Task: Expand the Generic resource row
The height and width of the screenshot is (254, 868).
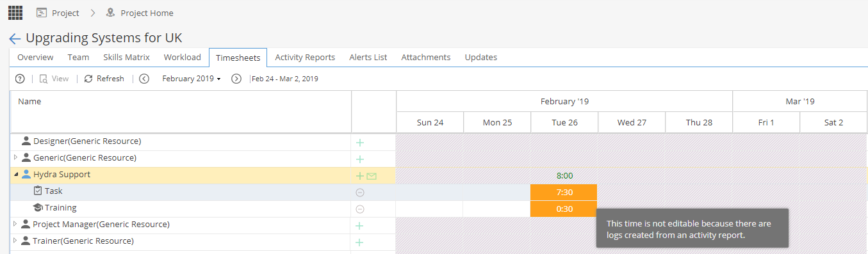Action: pyautogui.click(x=16, y=157)
